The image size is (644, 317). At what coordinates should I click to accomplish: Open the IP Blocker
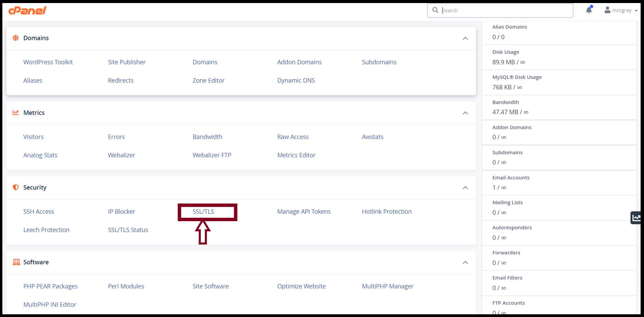pyautogui.click(x=122, y=211)
